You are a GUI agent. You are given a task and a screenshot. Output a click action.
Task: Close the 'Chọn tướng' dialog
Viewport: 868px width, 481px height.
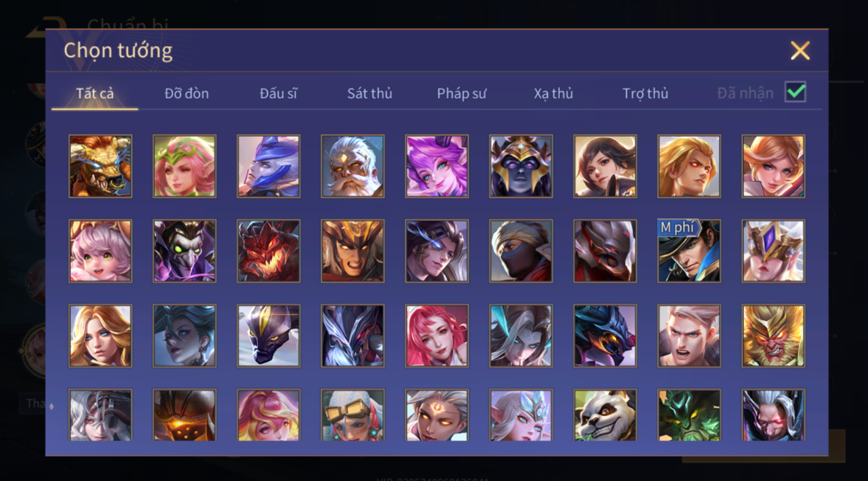pyautogui.click(x=800, y=50)
